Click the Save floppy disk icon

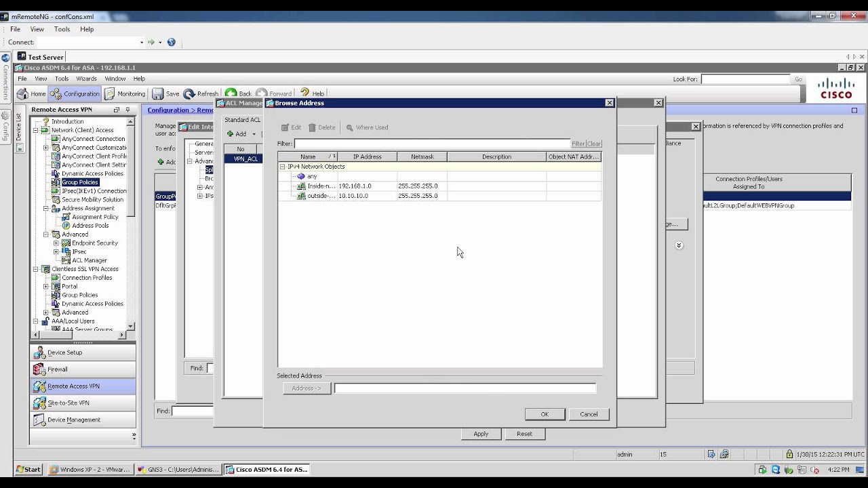(157, 94)
